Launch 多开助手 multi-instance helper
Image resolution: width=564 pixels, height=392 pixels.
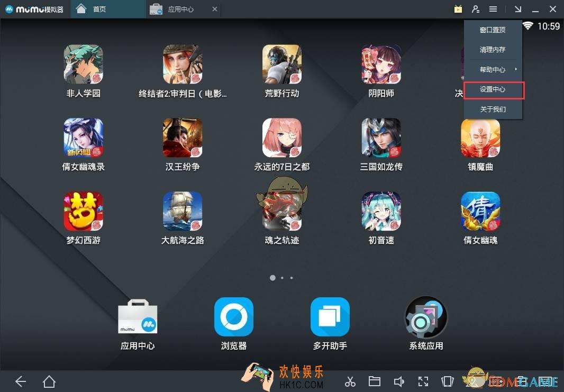pos(330,317)
